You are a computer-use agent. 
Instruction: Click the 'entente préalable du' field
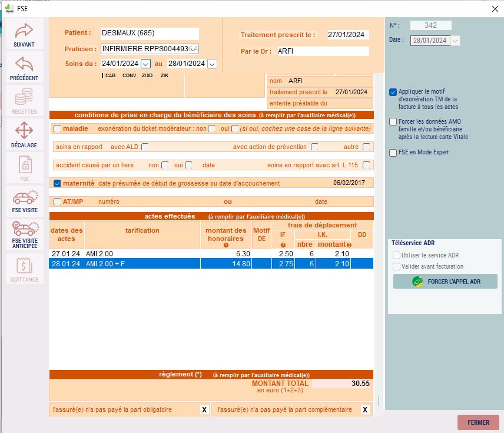point(320,103)
